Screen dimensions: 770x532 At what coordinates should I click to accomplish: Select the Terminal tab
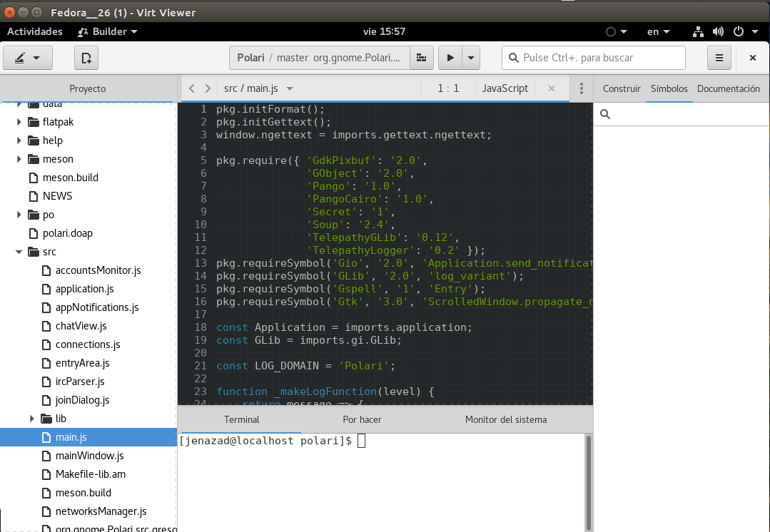pos(241,419)
